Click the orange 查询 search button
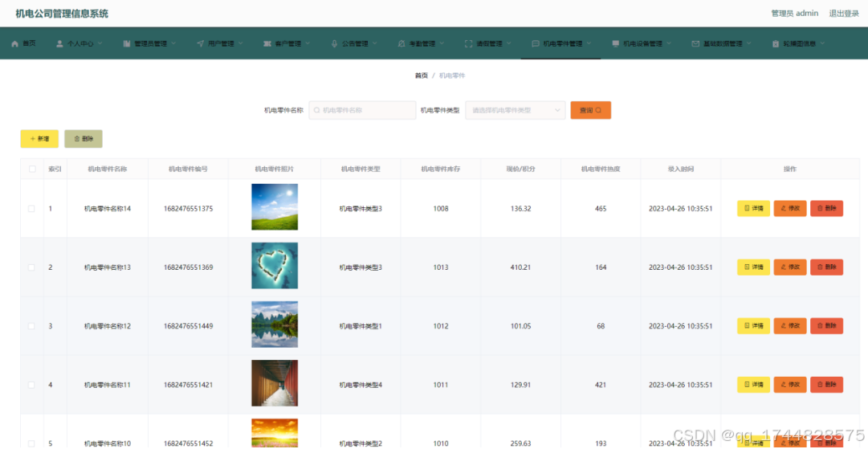The width and height of the screenshot is (868, 449). [591, 110]
